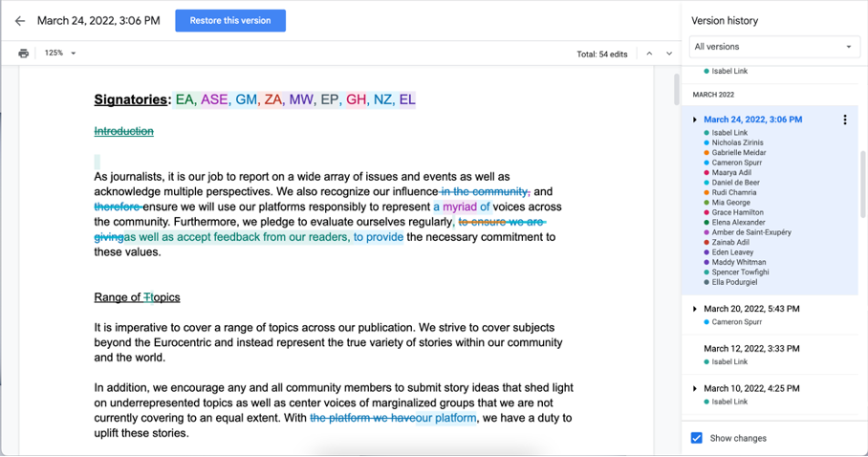Click the inserted text 'our platform'
Image resolution: width=868 pixels, height=457 pixels.
pos(445,418)
